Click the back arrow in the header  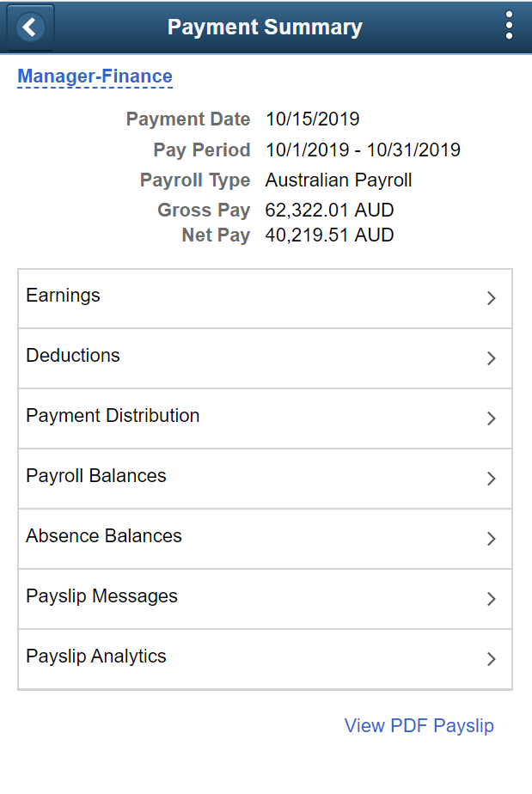(x=29, y=27)
